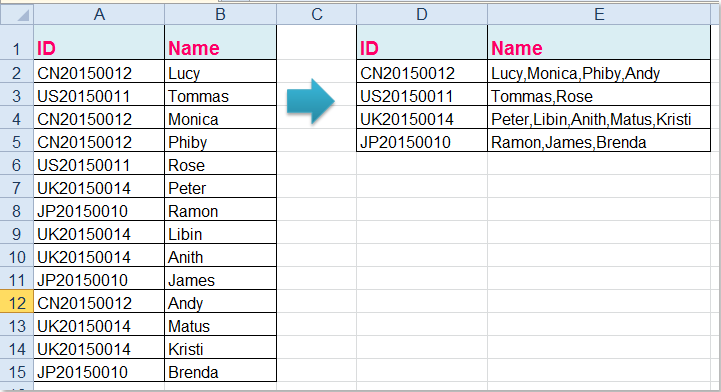Click cell D5 containing JP20150010
This screenshot has width=721, height=392.
tap(422, 141)
